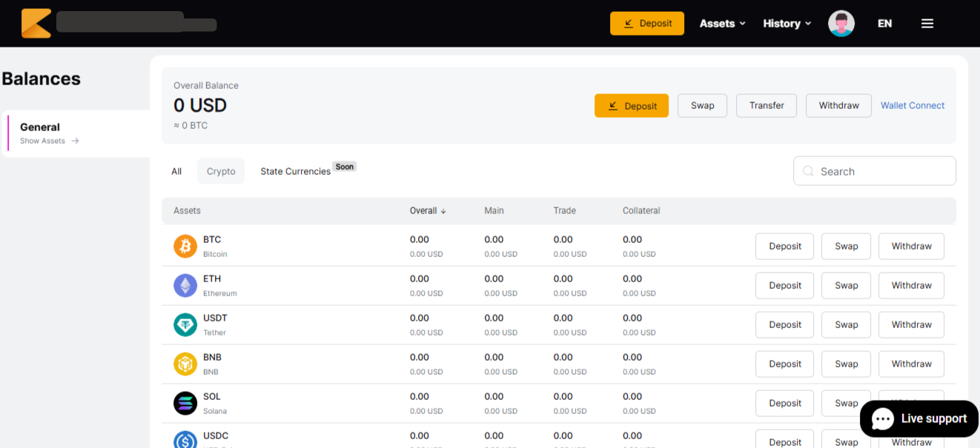Click the Ethereum coin icon

185,285
